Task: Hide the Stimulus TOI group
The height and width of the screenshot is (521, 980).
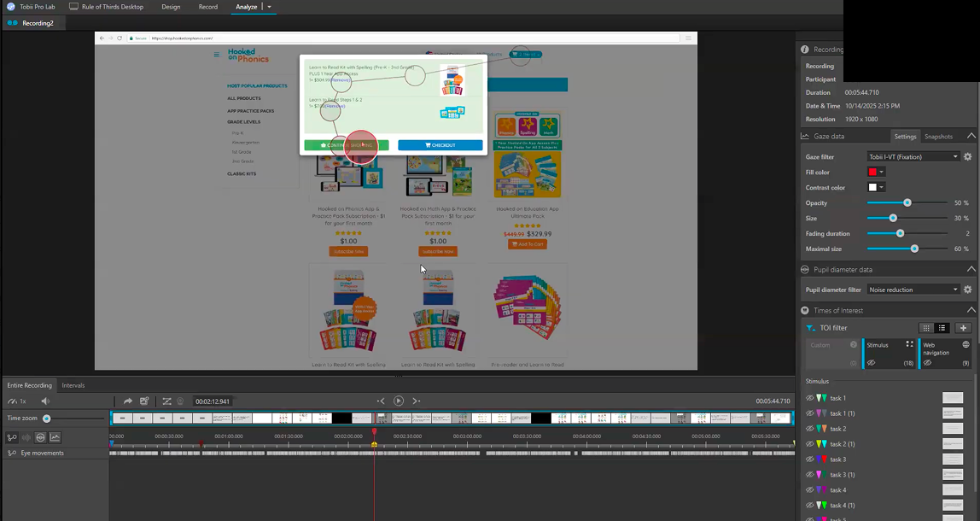Action: (871, 362)
